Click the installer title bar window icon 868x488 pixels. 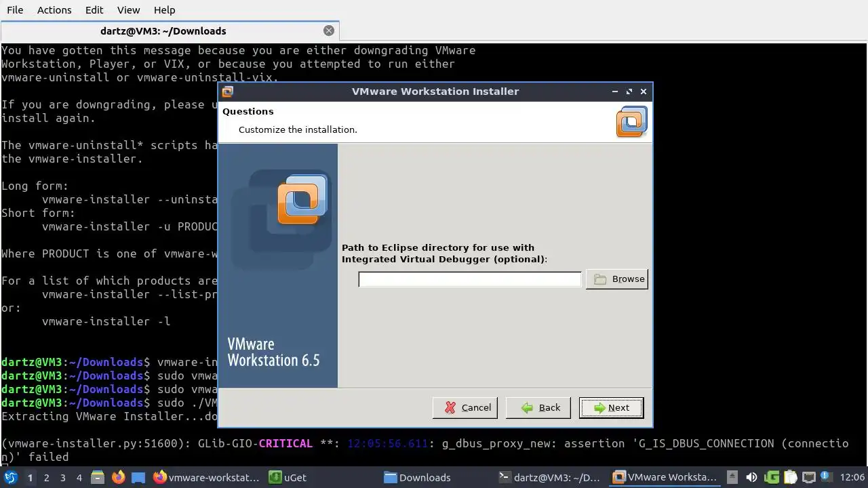228,91
